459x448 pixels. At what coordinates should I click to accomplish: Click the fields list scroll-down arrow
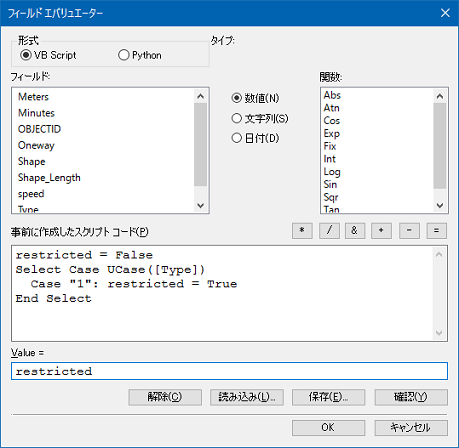coord(200,205)
